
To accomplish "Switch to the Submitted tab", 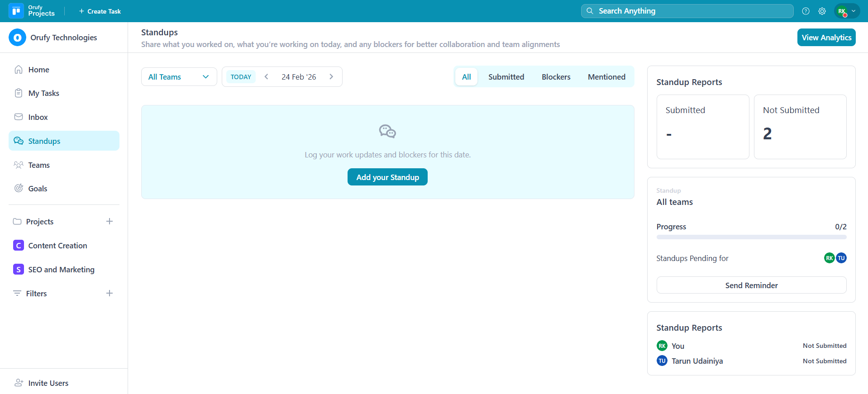I will (506, 77).
